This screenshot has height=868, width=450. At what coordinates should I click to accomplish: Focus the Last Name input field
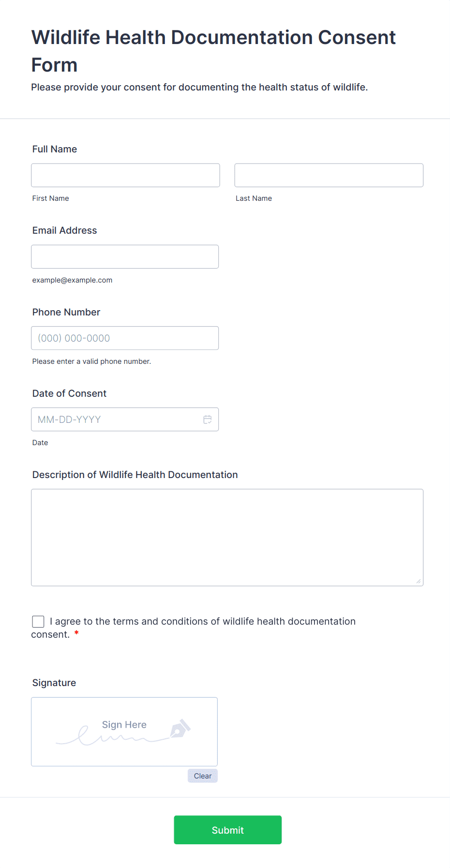point(329,175)
